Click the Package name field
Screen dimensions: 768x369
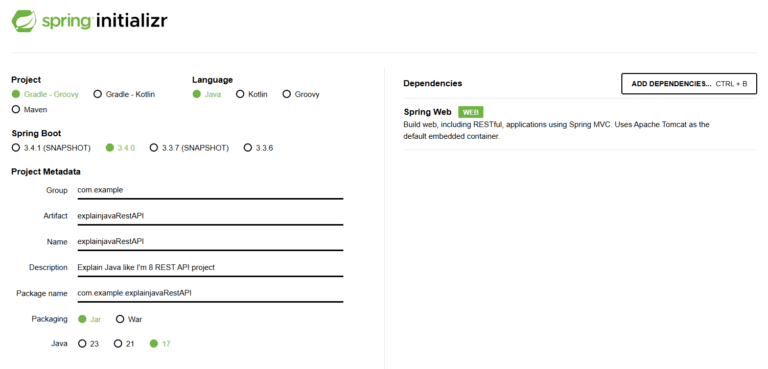click(210, 294)
